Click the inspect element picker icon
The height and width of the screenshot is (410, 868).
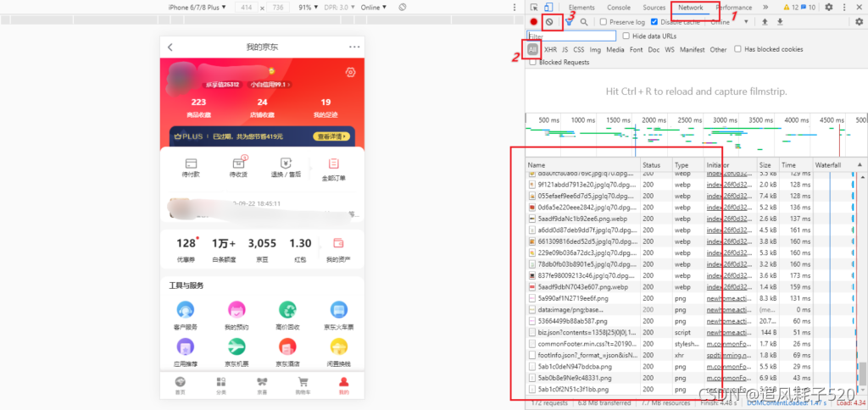[534, 7]
